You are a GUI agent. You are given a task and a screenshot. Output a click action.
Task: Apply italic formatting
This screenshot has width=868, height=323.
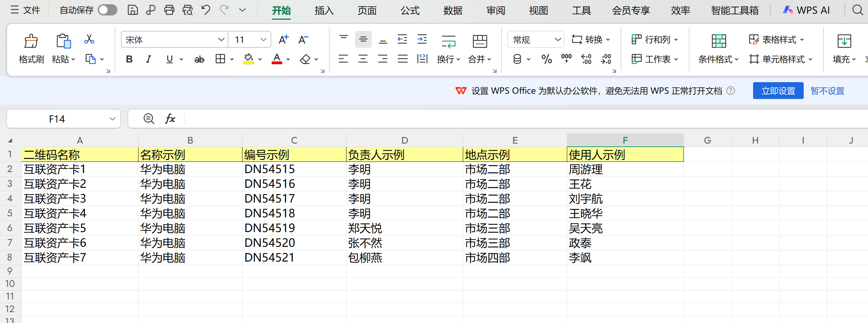pos(149,59)
